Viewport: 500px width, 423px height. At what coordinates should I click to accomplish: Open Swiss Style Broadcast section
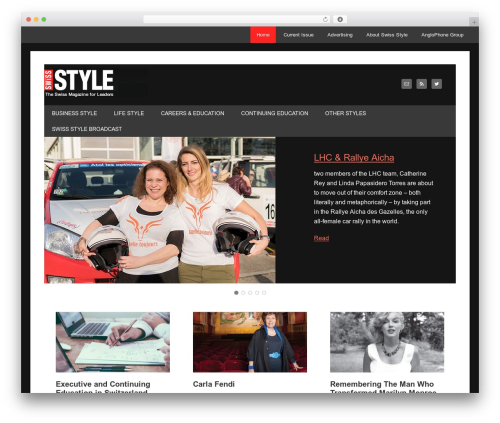coord(87,129)
